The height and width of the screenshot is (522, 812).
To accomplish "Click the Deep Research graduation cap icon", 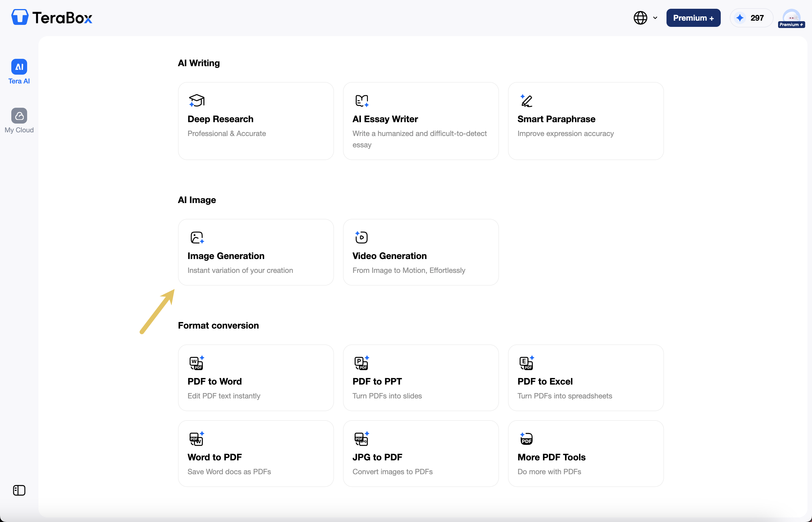I will coord(197,101).
